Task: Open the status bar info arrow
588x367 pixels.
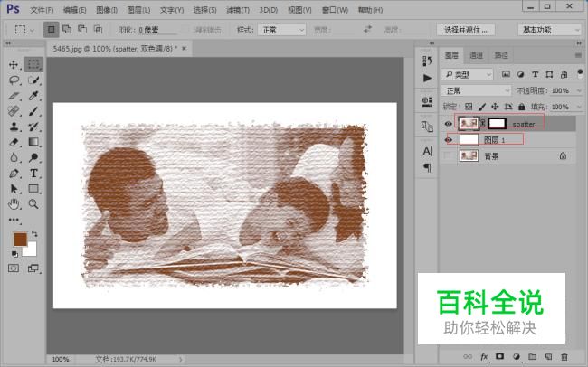Action: [x=180, y=359]
